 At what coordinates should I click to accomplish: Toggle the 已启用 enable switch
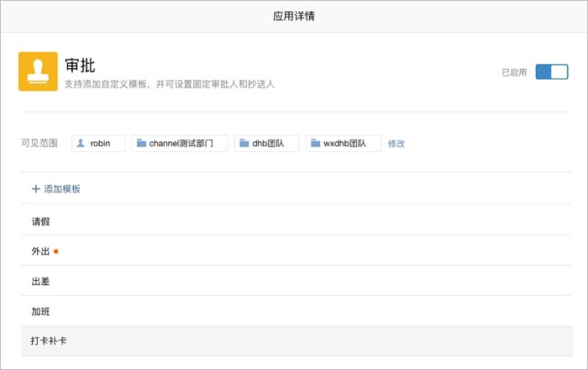(x=552, y=72)
